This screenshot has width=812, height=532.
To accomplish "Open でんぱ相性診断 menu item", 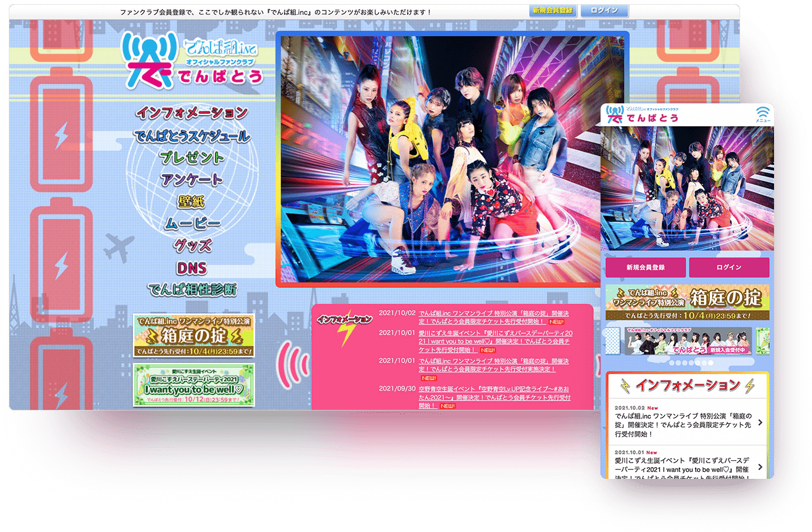I will tap(192, 290).
